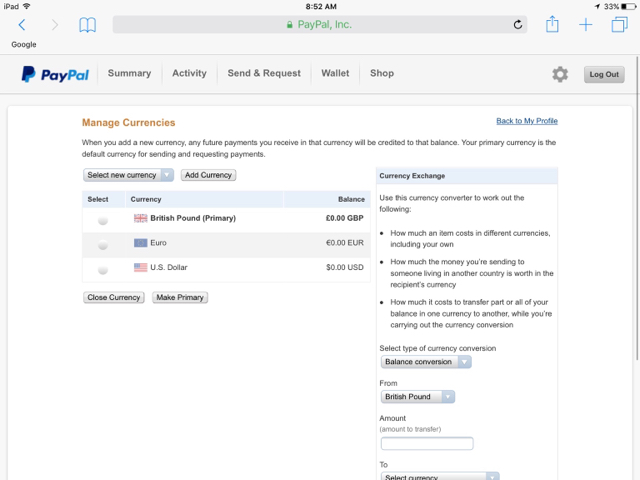
Task: Click the $0.00 USD balance
Action: tap(344, 267)
